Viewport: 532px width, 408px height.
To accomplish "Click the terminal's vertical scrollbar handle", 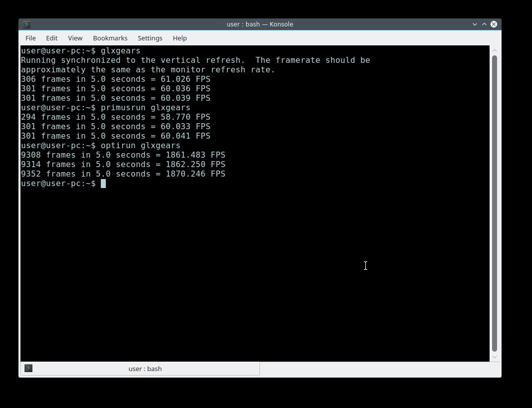I will [495, 200].
